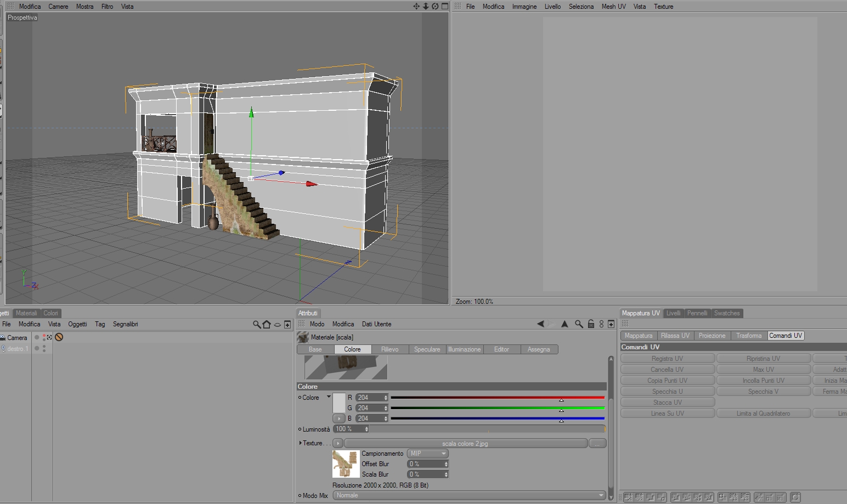Open the Campionamento MIP dropdown
847x504 pixels.
428,454
